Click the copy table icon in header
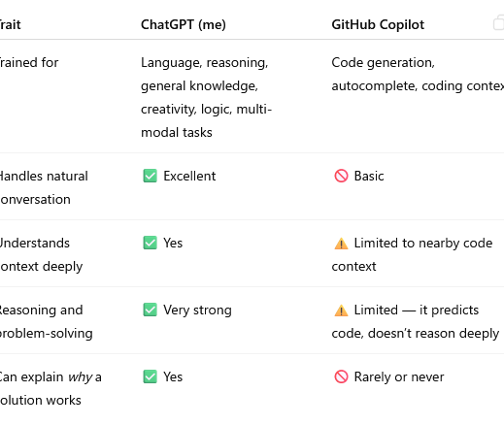 pyautogui.click(x=499, y=22)
